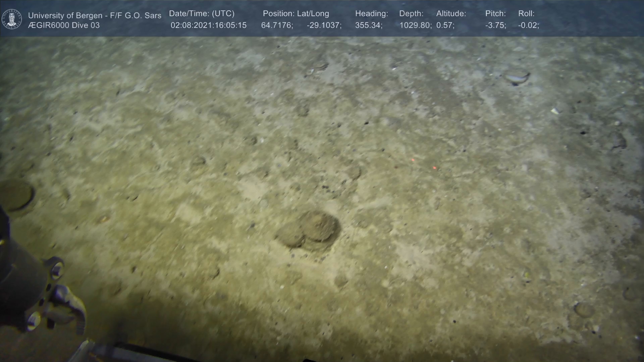Click the timestamp 02:08:2021:16:05:15
The height and width of the screenshot is (362, 644).
pos(208,25)
